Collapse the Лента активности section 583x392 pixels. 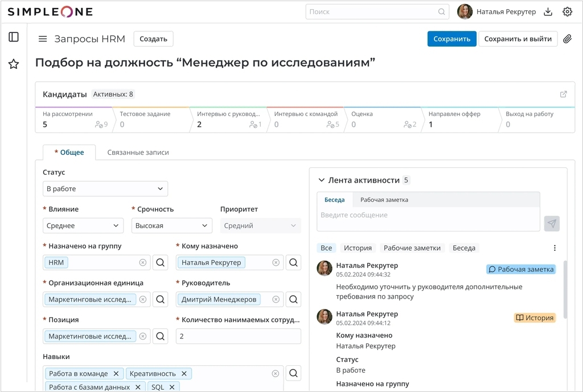pyautogui.click(x=322, y=180)
